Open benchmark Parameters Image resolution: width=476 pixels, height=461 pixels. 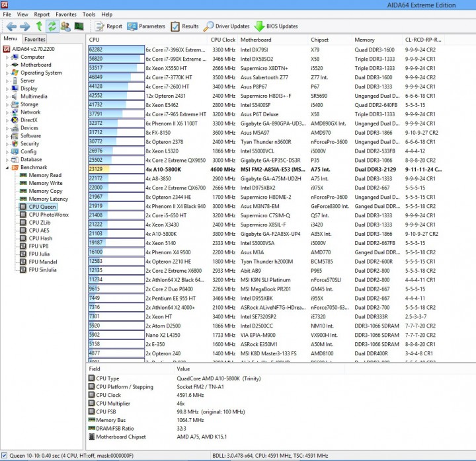point(146,26)
